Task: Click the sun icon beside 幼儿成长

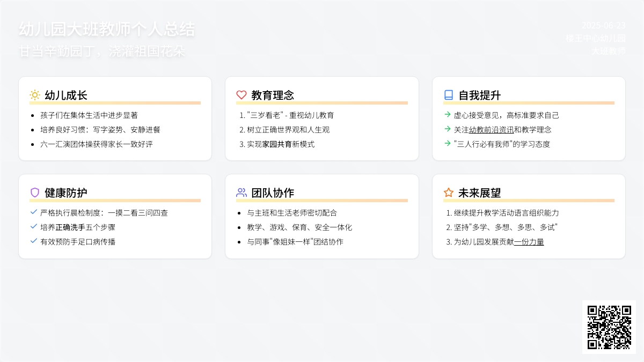Action: click(35, 95)
